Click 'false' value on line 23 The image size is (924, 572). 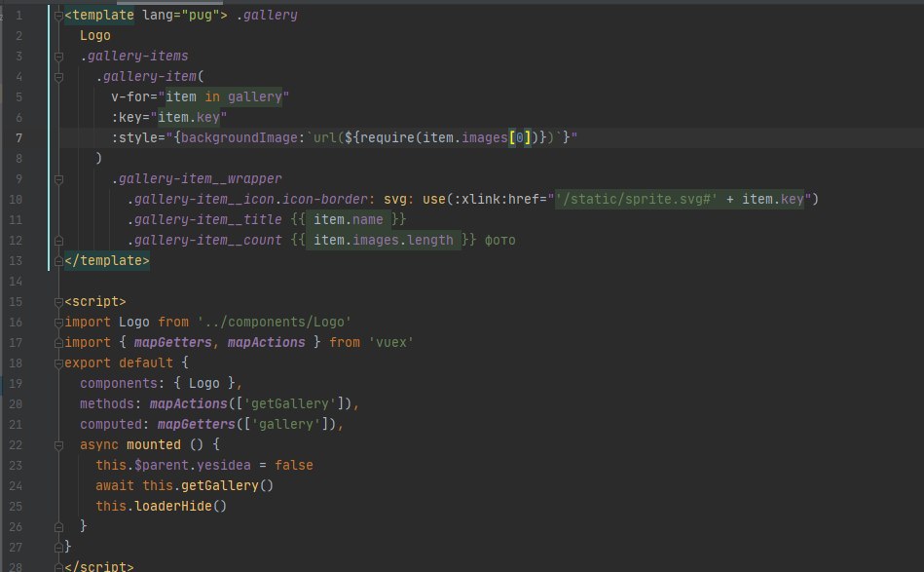293,465
